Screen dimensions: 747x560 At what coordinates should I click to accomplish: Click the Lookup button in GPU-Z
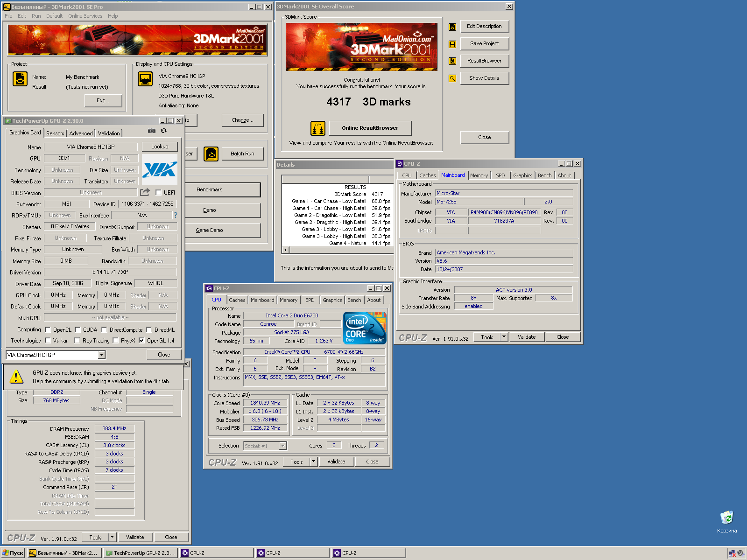pyautogui.click(x=160, y=147)
